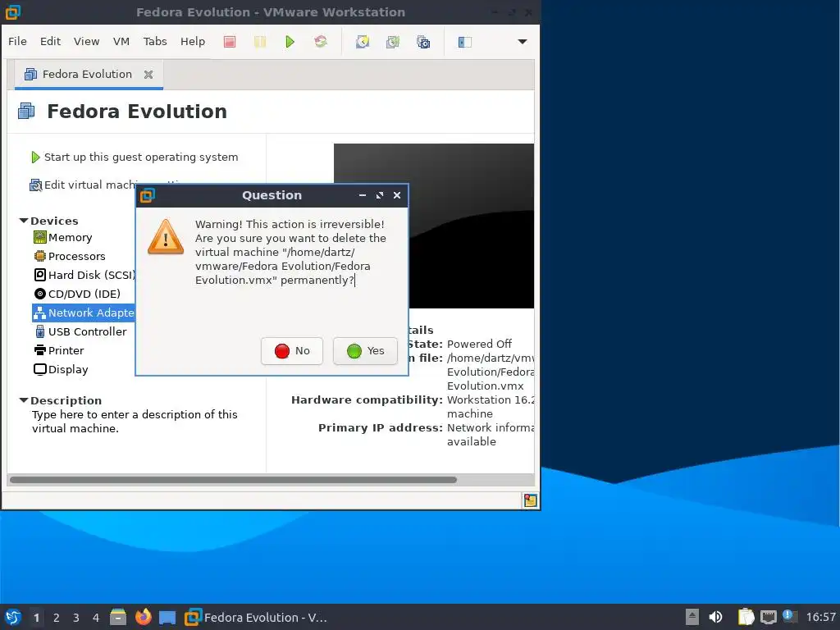
Task: Click Edit virtual machine settings link
Action: pyautogui.click(x=83, y=185)
